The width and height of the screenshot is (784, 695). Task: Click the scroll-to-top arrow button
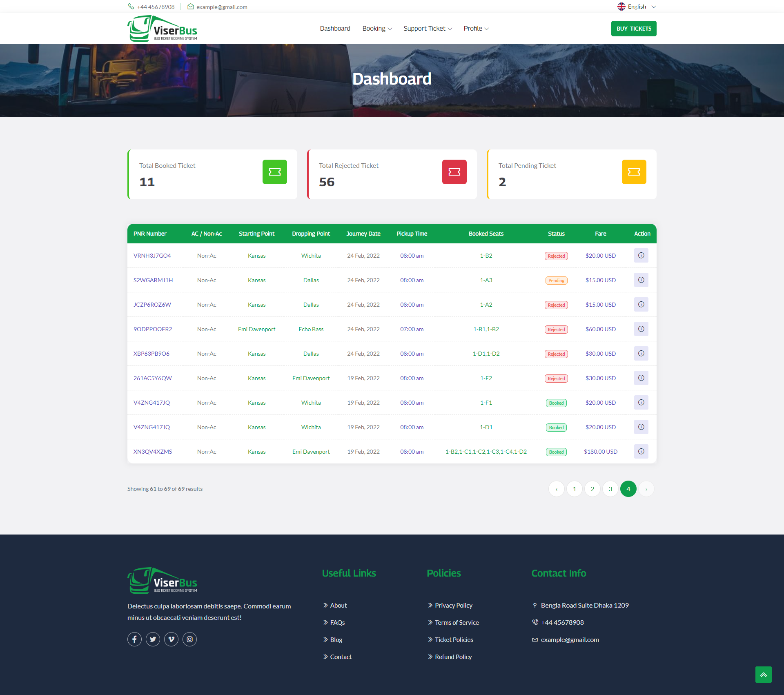[x=763, y=675]
